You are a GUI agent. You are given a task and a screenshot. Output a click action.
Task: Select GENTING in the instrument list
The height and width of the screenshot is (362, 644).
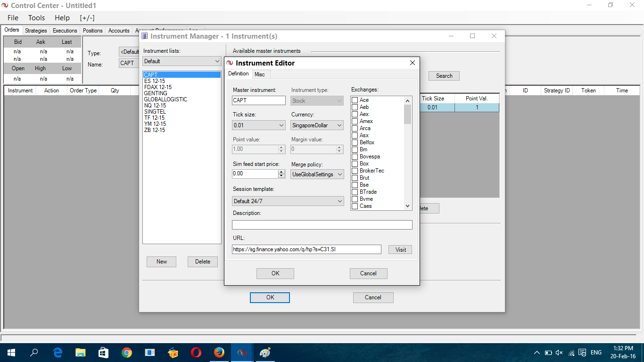pos(182,93)
